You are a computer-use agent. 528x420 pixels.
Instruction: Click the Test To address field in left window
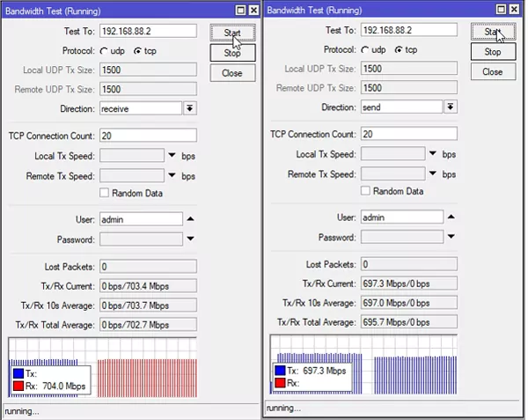point(146,31)
